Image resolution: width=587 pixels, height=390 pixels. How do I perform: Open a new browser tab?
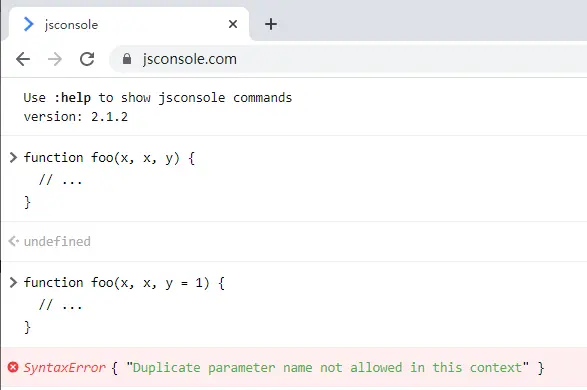[271, 24]
